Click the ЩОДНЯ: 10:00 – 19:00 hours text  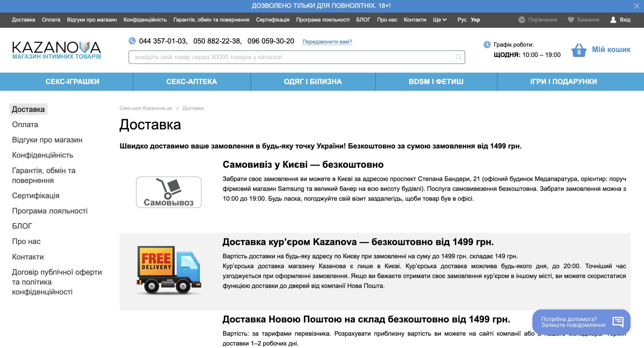click(527, 55)
